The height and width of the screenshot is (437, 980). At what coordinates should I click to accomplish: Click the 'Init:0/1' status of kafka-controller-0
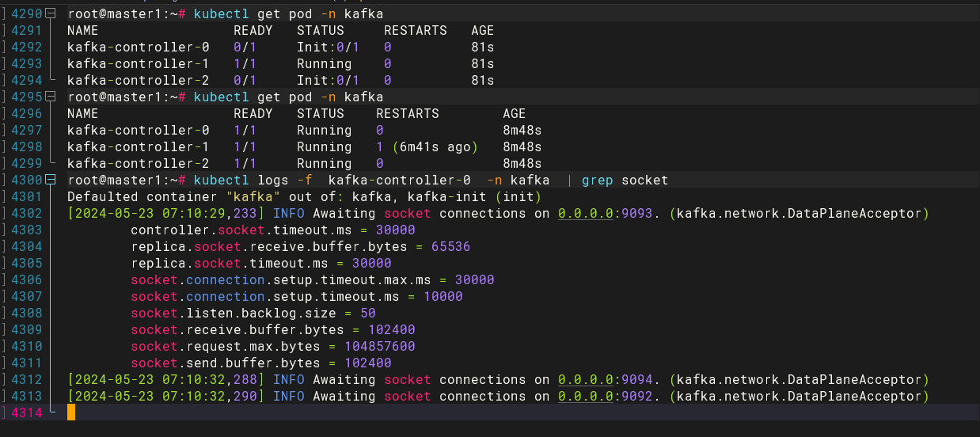329,47
